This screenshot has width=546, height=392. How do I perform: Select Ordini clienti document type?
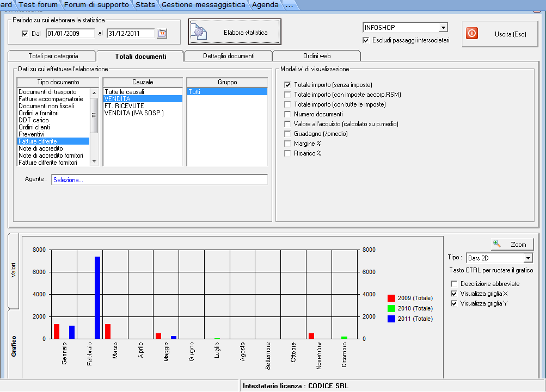[53, 127]
